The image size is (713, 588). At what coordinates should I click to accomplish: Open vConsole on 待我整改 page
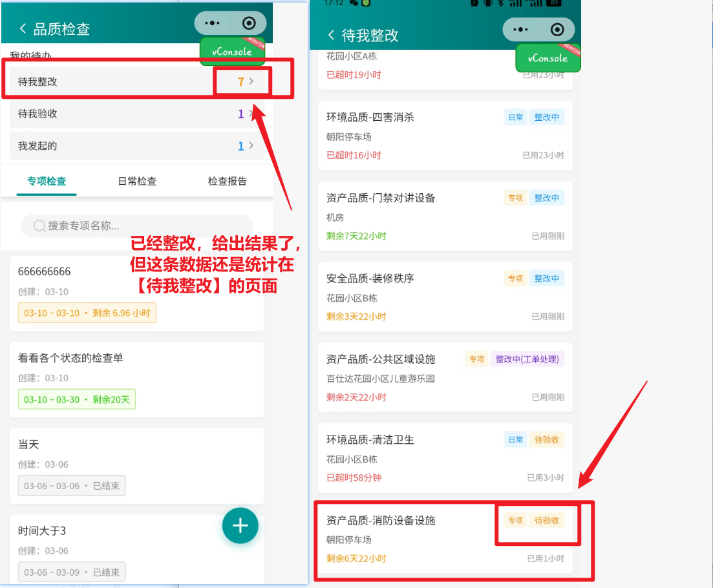tap(548, 58)
